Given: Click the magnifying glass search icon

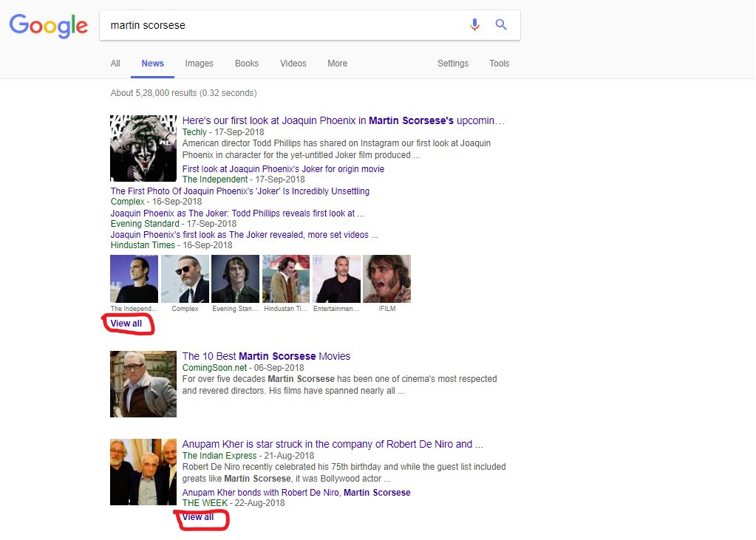Looking at the screenshot, I should tap(501, 24).
